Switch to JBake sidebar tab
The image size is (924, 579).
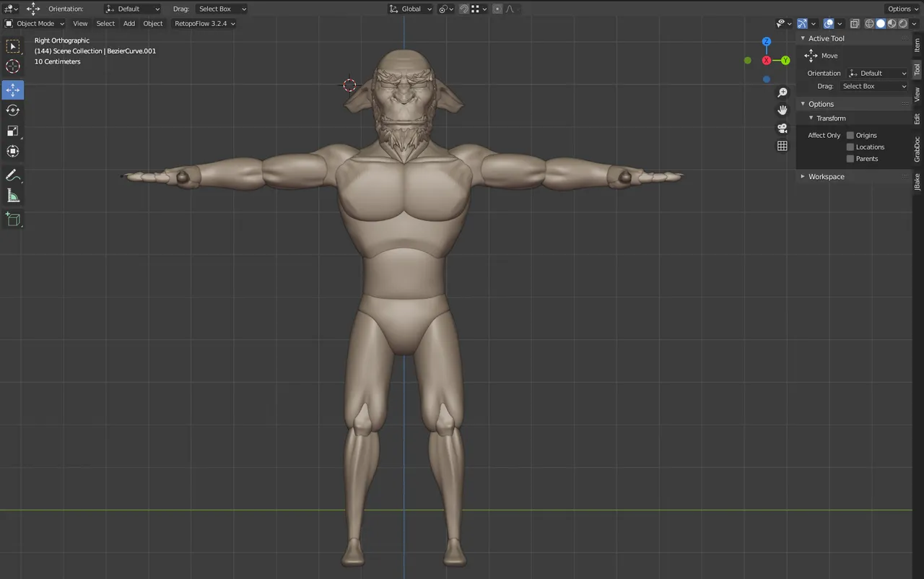(x=918, y=181)
